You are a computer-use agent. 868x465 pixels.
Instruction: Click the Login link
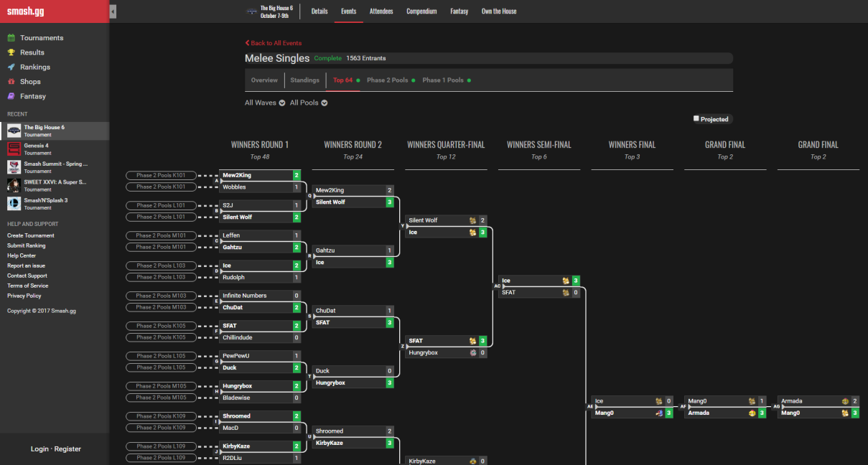point(39,449)
